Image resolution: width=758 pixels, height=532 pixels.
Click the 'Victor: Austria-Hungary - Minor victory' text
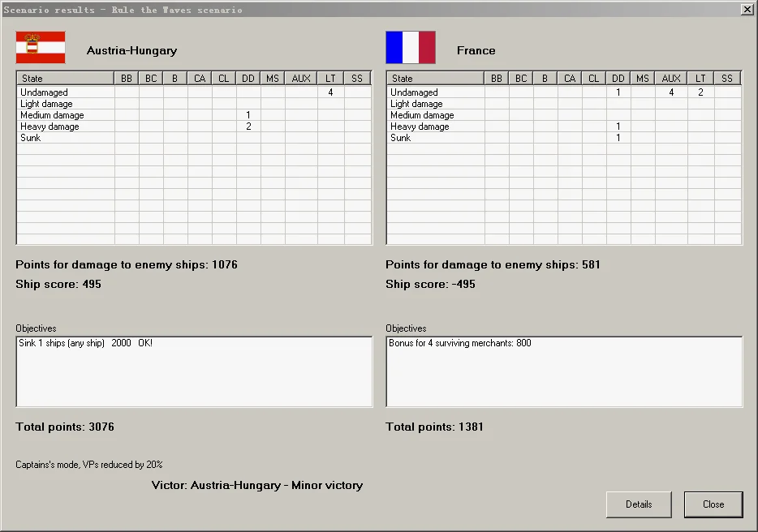pyautogui.click(x=257, y=485)
